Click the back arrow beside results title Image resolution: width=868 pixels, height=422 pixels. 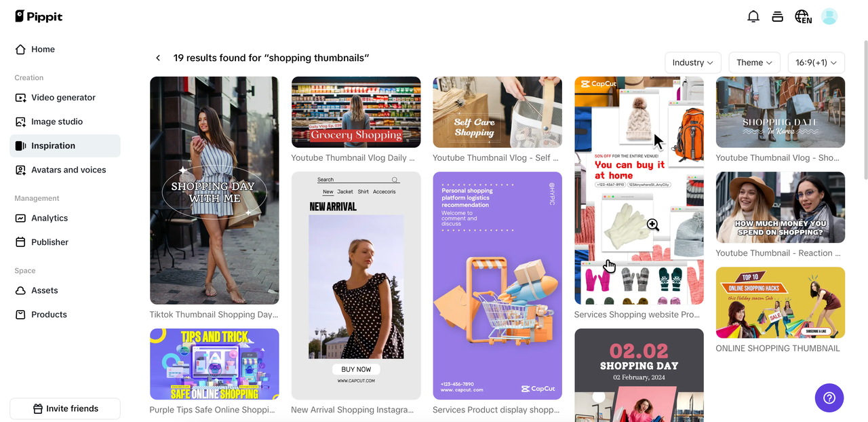point(158,58)
